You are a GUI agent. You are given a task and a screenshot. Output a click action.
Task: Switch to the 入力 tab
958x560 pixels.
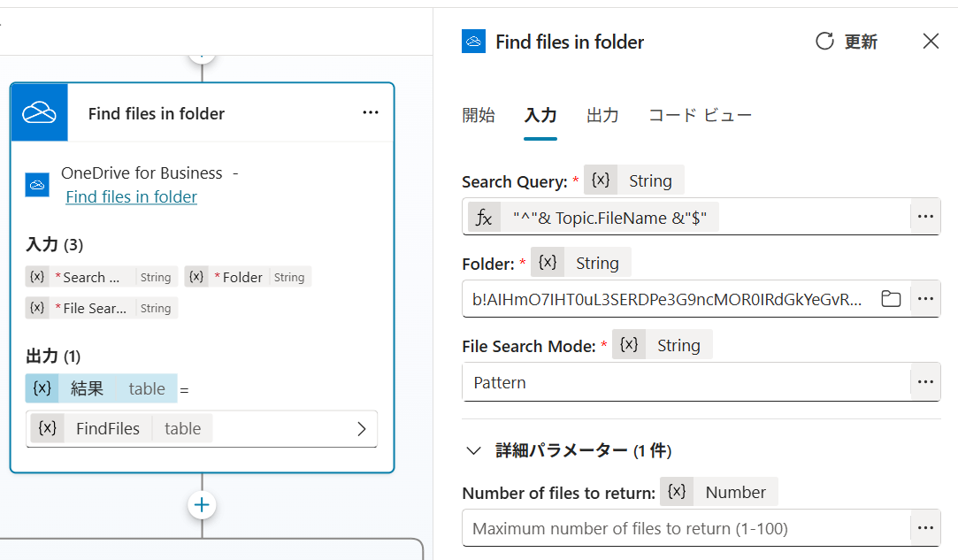pos(540,115)
